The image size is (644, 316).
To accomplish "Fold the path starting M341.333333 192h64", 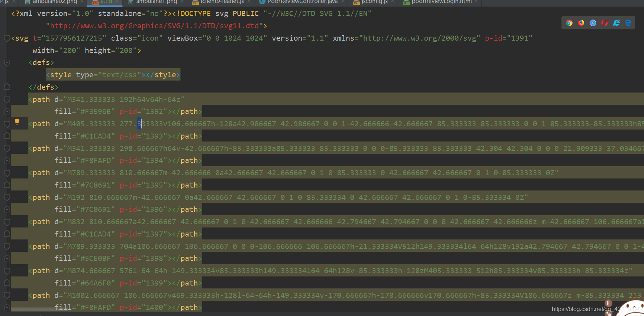I will (x=7, y=99).
